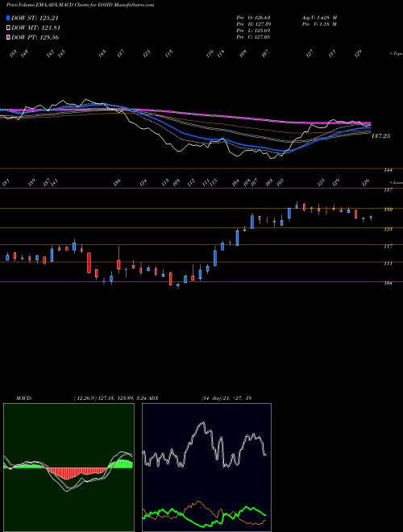Click the 'Pre V: 1.18 M' volume text

(x=319, y=24)
